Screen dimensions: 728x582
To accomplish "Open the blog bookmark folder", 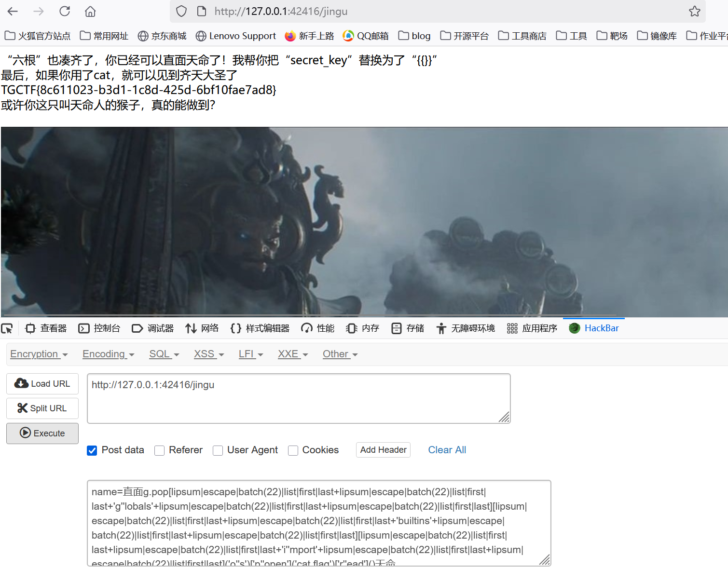I will [414, 36].
